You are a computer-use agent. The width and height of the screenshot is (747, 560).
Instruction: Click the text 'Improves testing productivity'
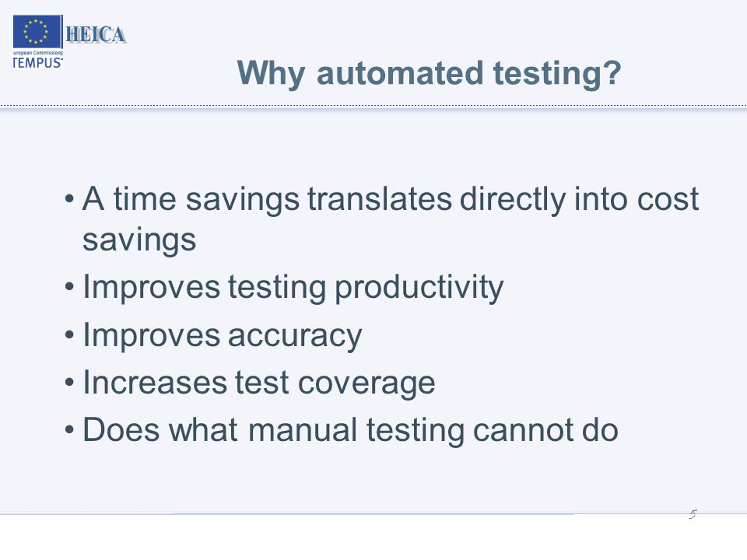[x=293, y=288]
